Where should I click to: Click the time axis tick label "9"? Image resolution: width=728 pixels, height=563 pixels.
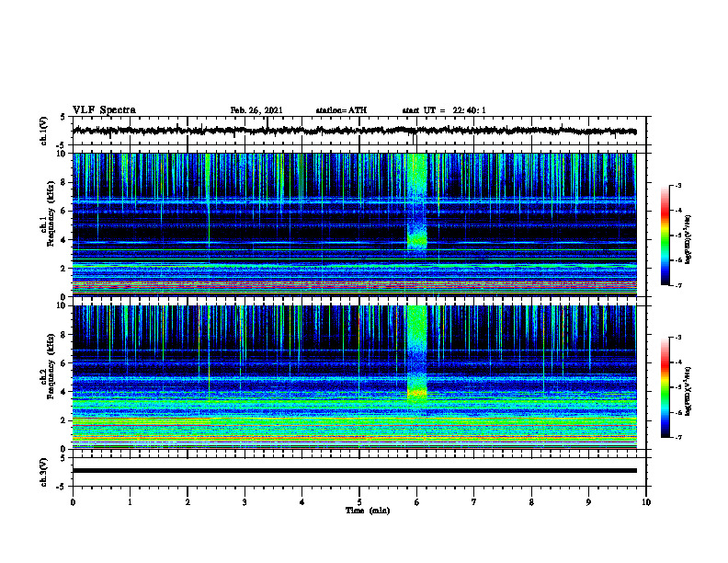[588, 502]
